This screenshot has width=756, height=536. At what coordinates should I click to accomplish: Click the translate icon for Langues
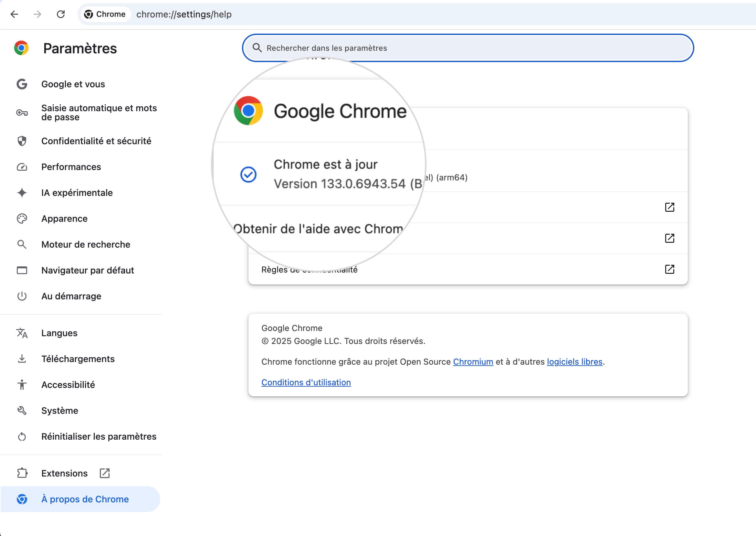(x=22, y=333)
